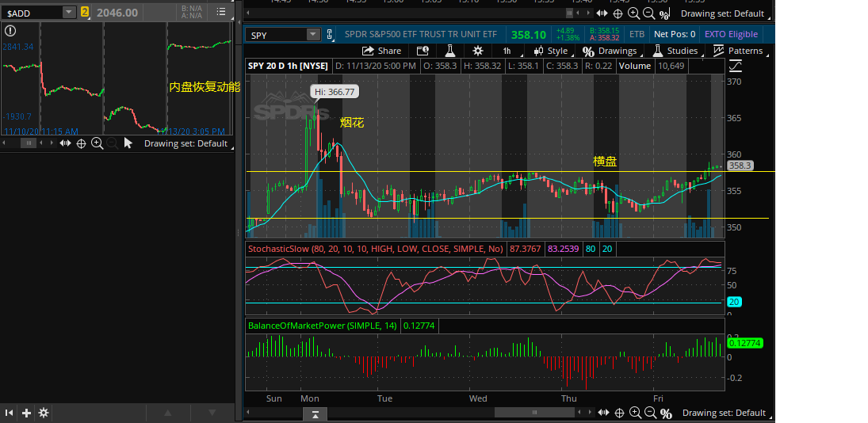Click scroll-right arrow under $ADD chart

click(52, 143)
